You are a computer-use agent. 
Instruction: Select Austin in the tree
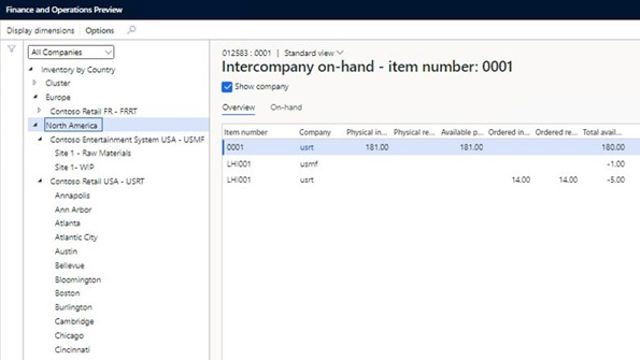(66, 251)
